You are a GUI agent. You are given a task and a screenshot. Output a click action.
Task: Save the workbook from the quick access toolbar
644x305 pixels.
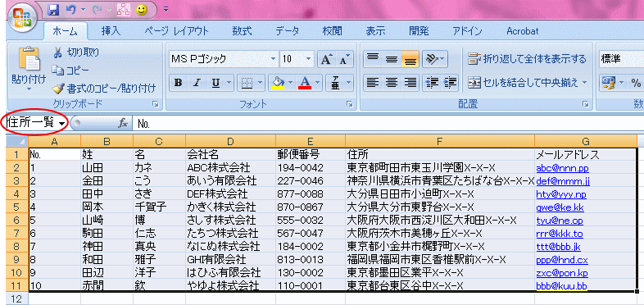coord(53,10)
